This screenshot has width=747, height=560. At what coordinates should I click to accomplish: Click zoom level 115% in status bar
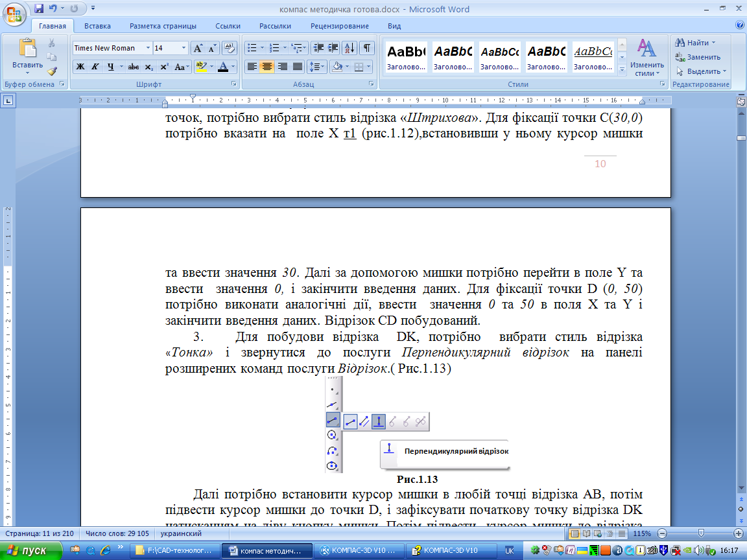click(x=642, y=534)
